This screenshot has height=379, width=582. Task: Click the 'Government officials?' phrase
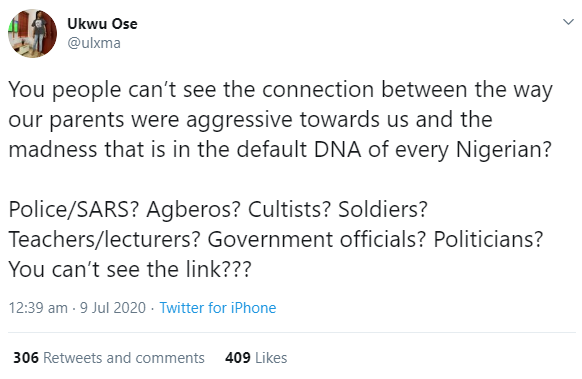point(317,239)
